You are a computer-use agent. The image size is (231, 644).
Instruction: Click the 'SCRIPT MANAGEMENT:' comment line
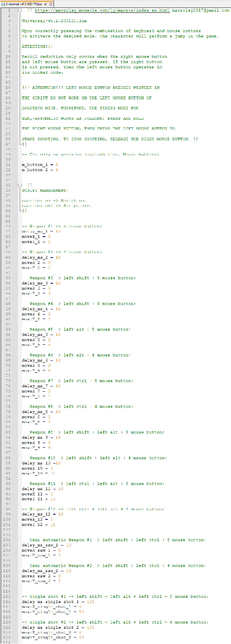coord(45,190)
